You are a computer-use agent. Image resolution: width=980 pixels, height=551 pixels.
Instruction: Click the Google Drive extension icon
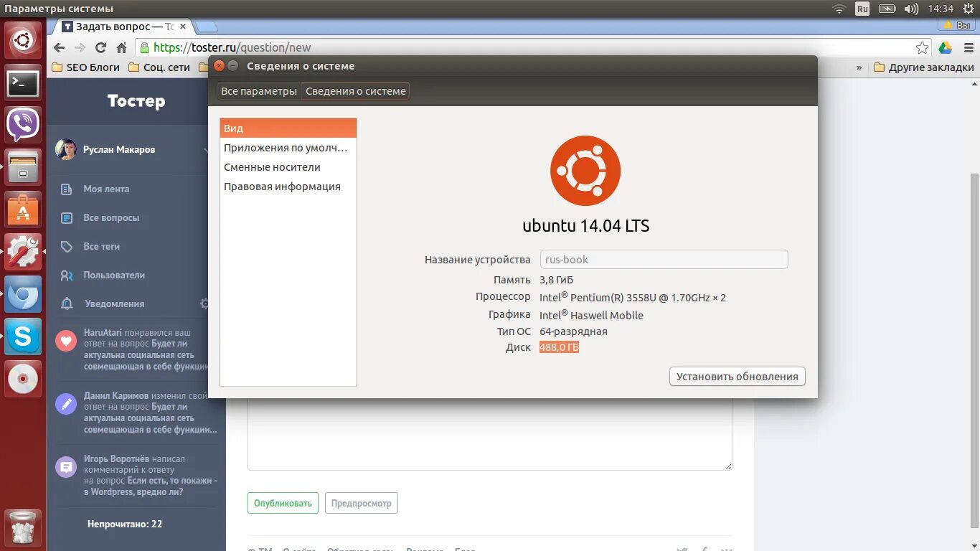(x=946, y=47)
